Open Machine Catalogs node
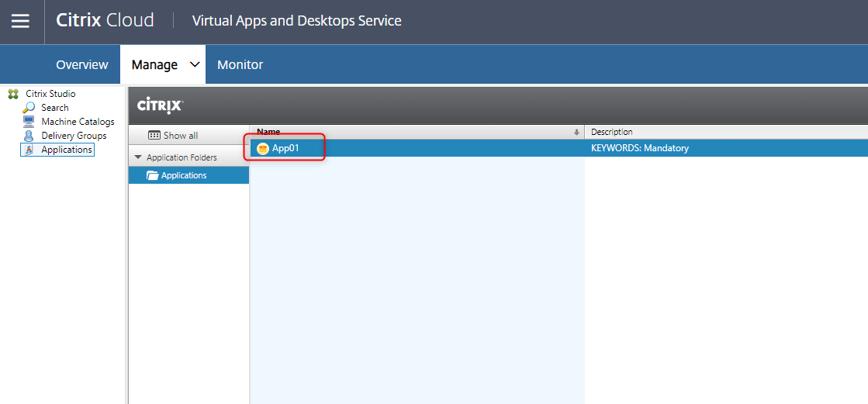This screenshot has height=404, width=868. (x=78, y=122)
